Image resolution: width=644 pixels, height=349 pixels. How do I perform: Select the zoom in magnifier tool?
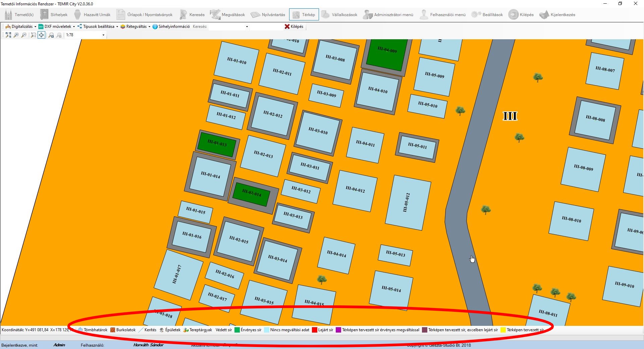(16, 35)
